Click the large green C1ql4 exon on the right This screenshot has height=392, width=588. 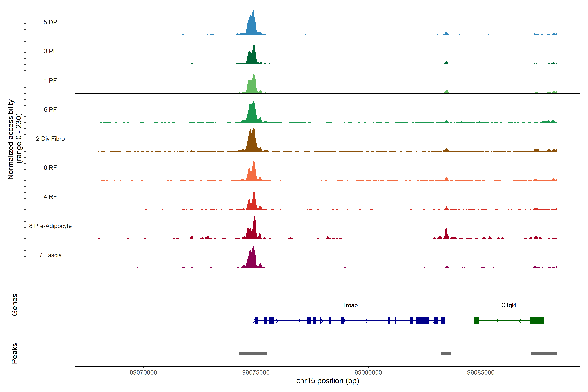pyautogui.click(x=537, y=320)
